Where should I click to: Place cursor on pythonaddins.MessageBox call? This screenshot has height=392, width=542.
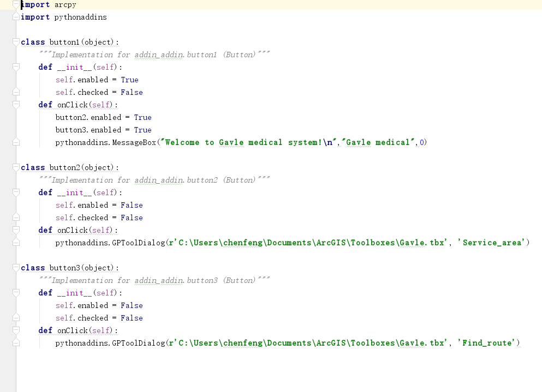[x=106, y=142]
